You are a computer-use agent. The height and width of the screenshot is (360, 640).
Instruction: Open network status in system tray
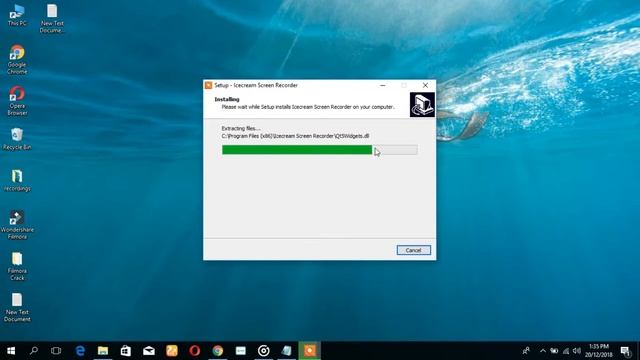[x=566, y=351]
